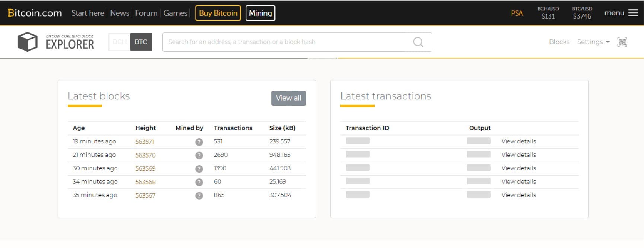Open block 563571
The image size is (644, 248).
click(144, 142)
